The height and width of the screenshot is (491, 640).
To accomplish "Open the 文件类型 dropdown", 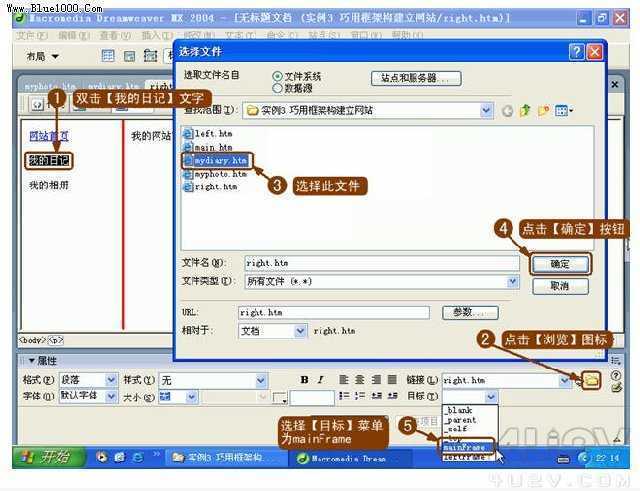I will [513, 281].
